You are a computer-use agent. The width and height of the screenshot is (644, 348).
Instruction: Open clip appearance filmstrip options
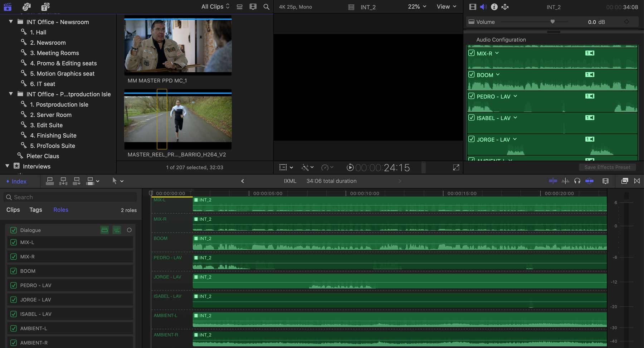(x=253, y=7)
